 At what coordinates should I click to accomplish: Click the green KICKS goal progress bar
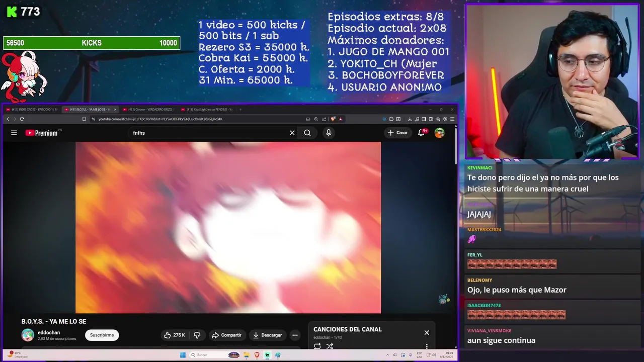point(92,43)
